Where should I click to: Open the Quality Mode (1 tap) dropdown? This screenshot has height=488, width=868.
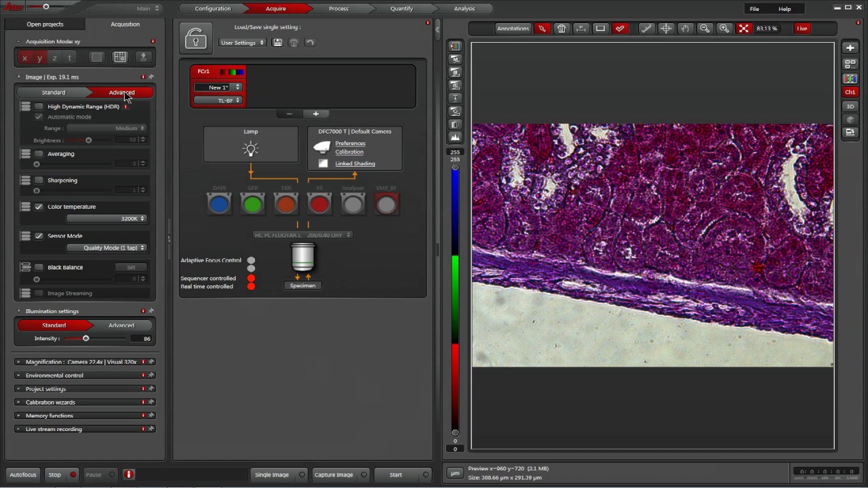click(x=106, y=248)
